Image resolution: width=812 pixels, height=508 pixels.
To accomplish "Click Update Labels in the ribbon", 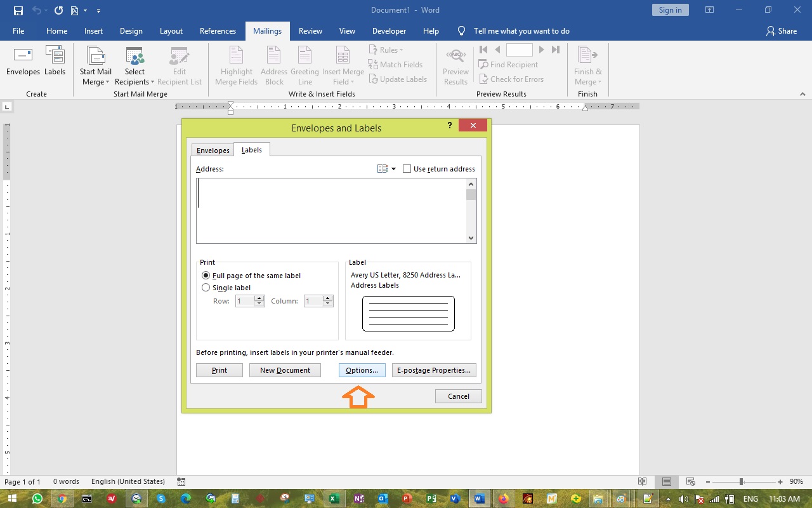I will pyautogui.click(x=397, y=79).
